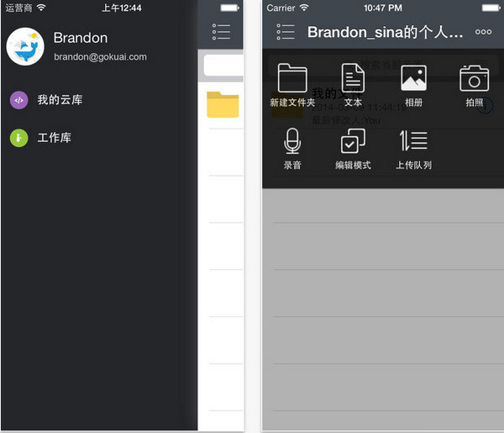Start 录音 audio recording via microphone icon
This screenshot has height=433, width=504.
[x=292, y=141]
